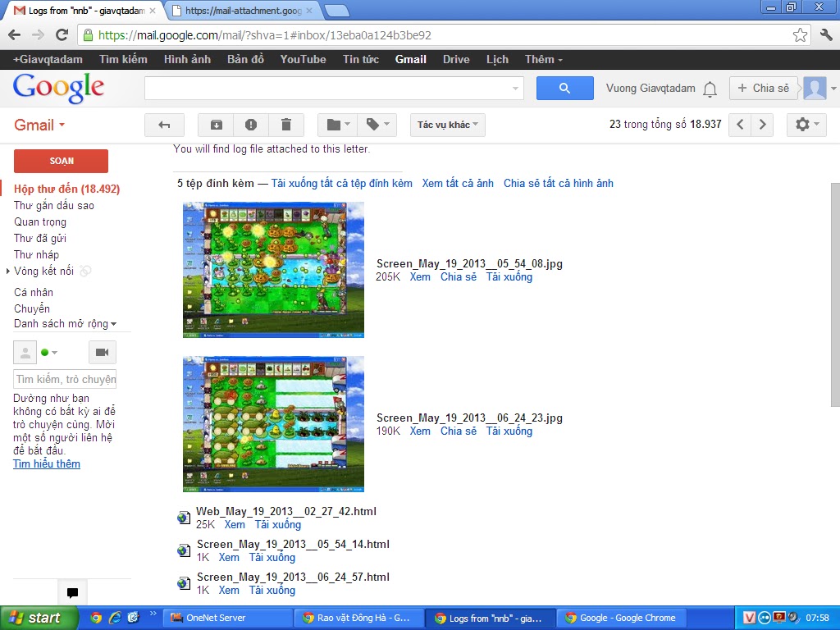
Task: Switch to mail-attachment browser tab
Action: coord(243,11)
